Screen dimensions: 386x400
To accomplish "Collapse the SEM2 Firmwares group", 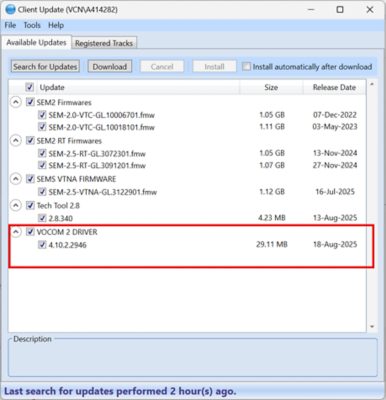I will point(16,102).
